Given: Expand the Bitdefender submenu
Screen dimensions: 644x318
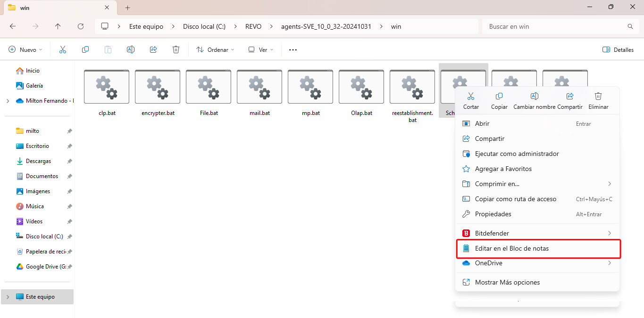Looking at the screenshot, I should click(x=609, y=233).
